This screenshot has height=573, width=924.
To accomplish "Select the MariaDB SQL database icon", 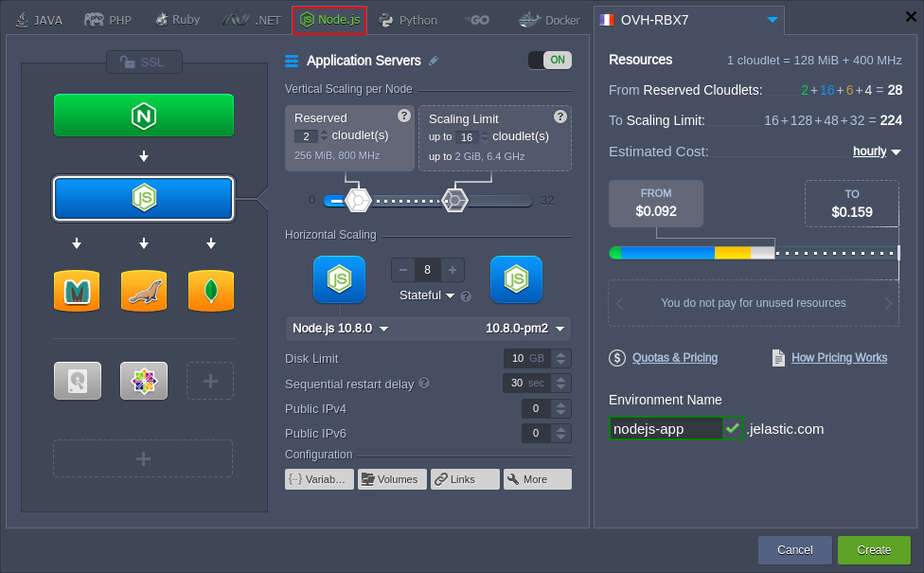I will click(144, 291).
